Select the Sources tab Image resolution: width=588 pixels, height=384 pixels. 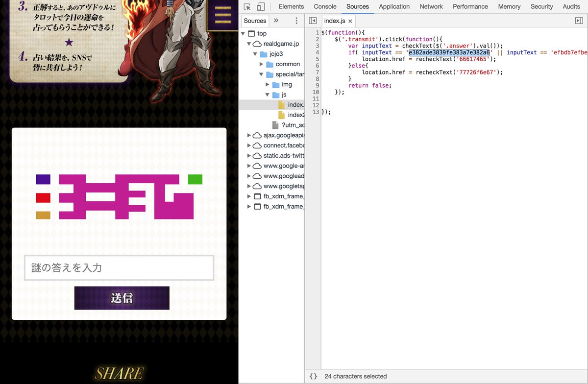click(358, 6)
